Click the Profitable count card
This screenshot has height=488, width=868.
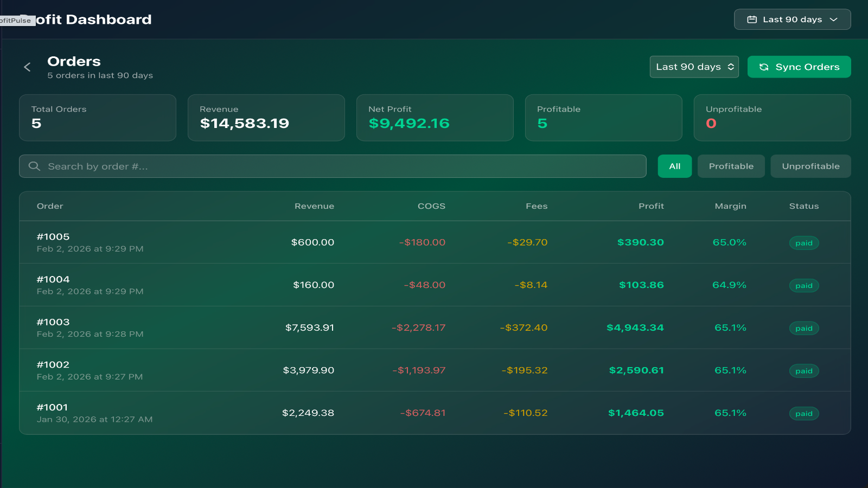[604, 118]
